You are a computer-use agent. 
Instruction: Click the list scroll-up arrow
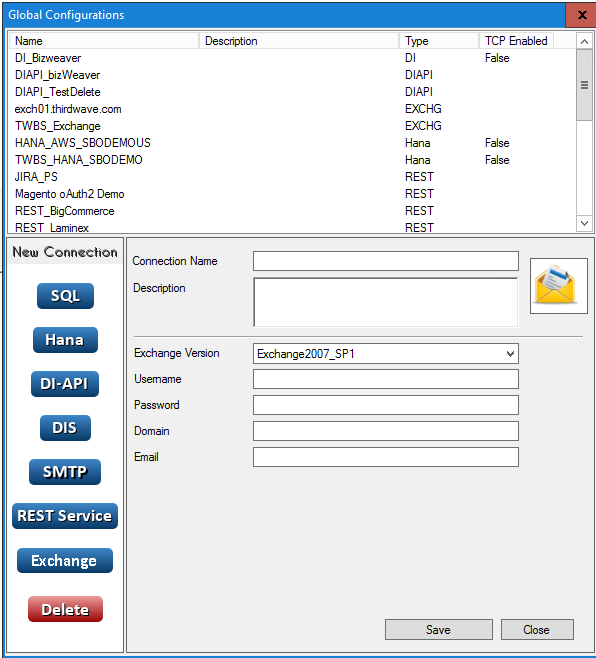[584, 41]
